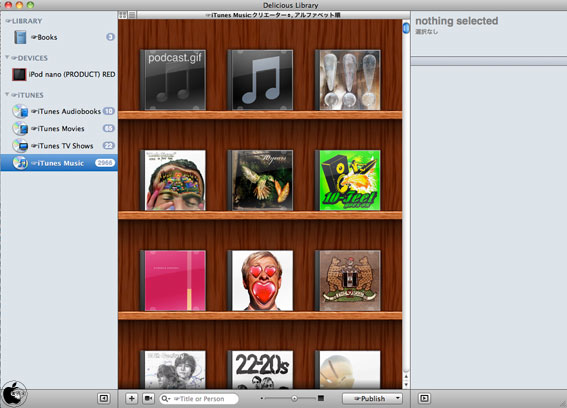Select iPod nano (PRODUCT) RED device
567x408 pixels.
59,75
